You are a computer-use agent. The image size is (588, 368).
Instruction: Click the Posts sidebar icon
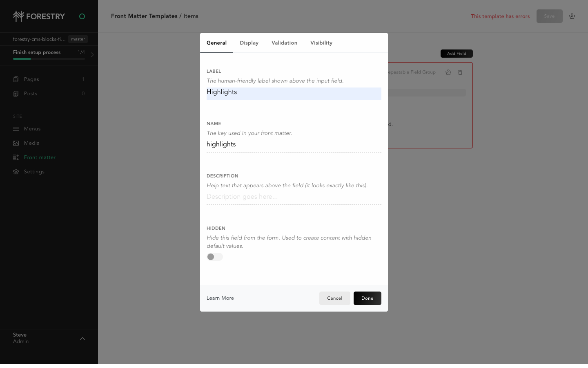16,94
